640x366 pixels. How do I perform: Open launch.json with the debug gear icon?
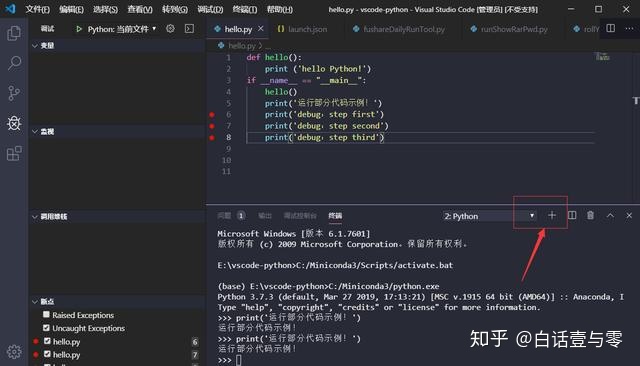[x=170, y=29]
